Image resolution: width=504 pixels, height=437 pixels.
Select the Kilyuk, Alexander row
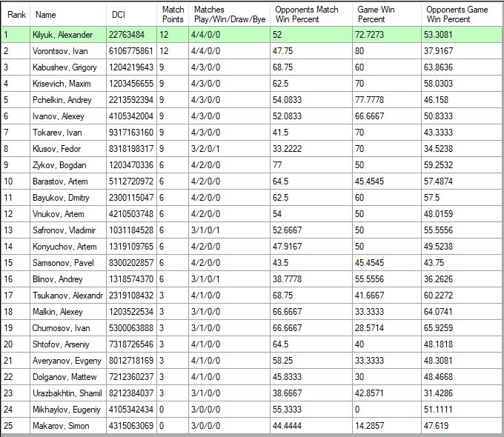coord(67,35)
